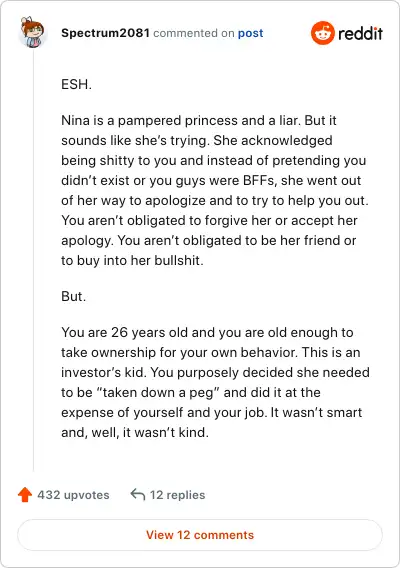Collapse the thread using the vertical line
This screenshot has width=400, height=568.
(x=33, y=261)
